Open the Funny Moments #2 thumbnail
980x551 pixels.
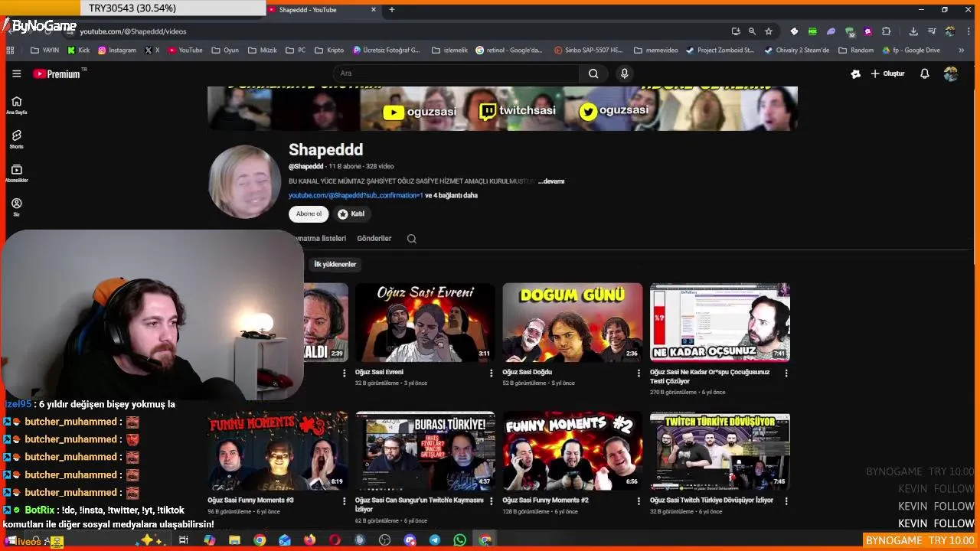click(573, 452)
